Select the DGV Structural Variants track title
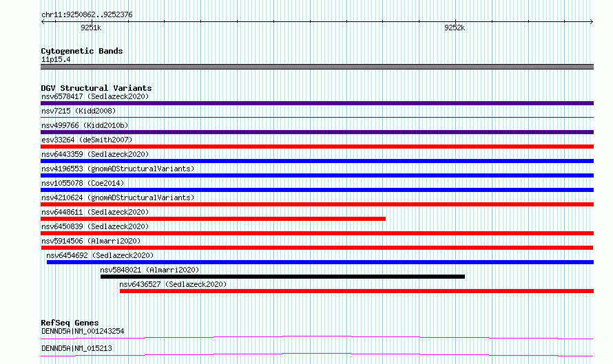 [x=96, y=88]
